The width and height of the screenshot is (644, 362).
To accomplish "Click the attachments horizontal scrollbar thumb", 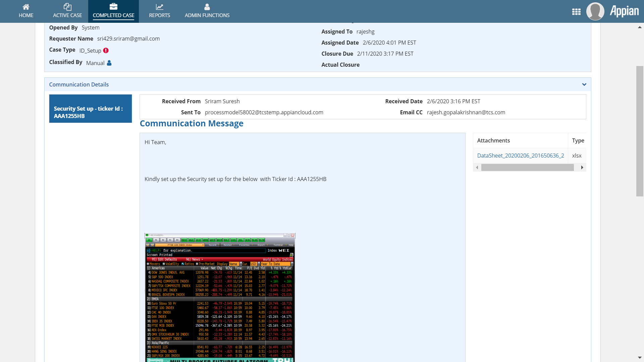I will coord(527,168).
